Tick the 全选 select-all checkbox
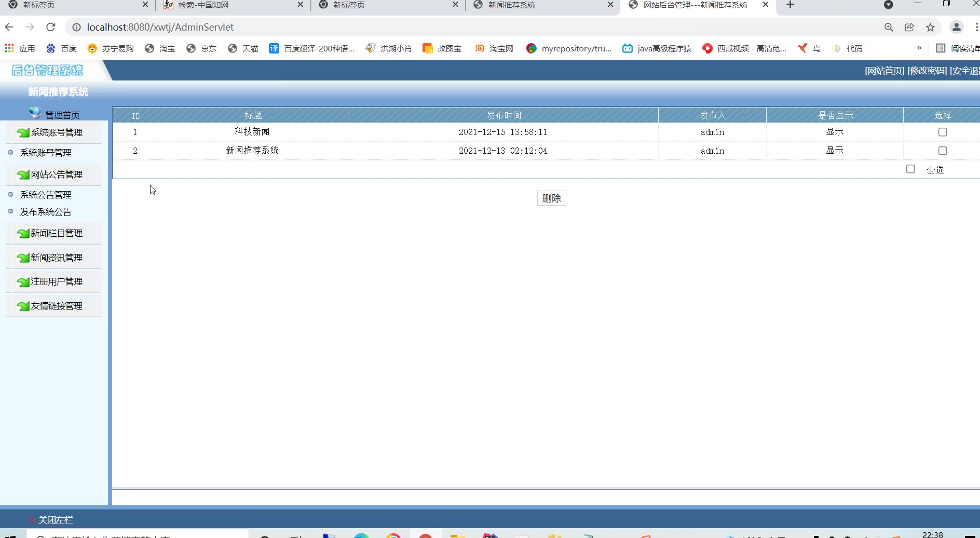This screenshot has width=980, height=538. point(910,169)
